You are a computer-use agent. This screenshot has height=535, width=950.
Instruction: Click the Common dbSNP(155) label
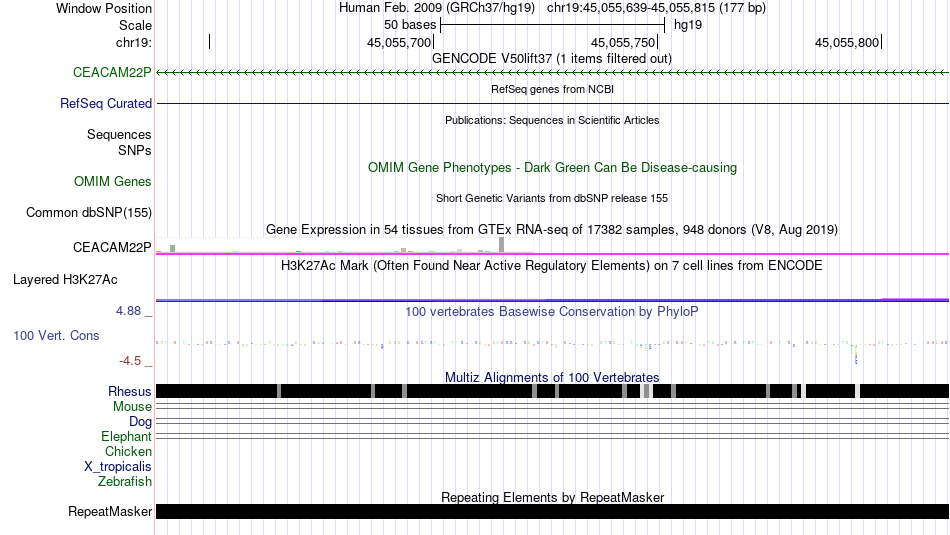coord(89,213)
